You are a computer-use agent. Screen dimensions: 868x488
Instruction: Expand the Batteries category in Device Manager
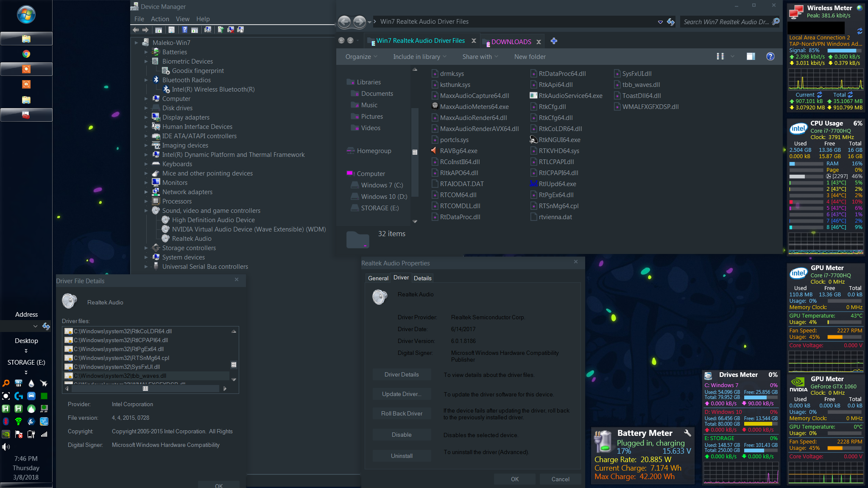click(x=146, y=52)
